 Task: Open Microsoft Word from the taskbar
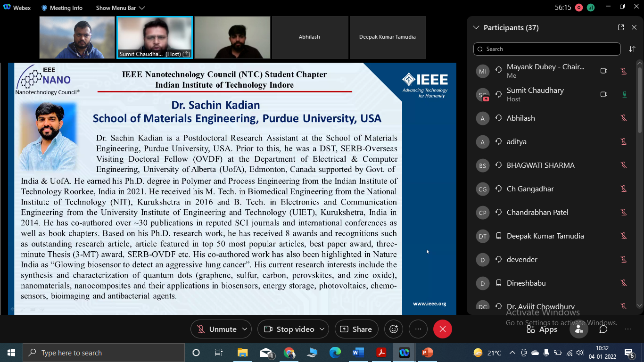(x=358, y=353)
